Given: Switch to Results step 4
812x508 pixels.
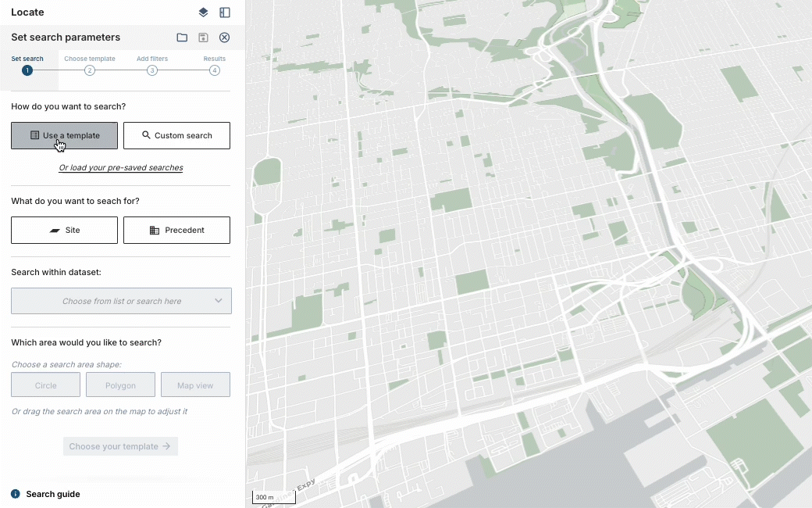Looking at the screenshot, I should [215, 70].
